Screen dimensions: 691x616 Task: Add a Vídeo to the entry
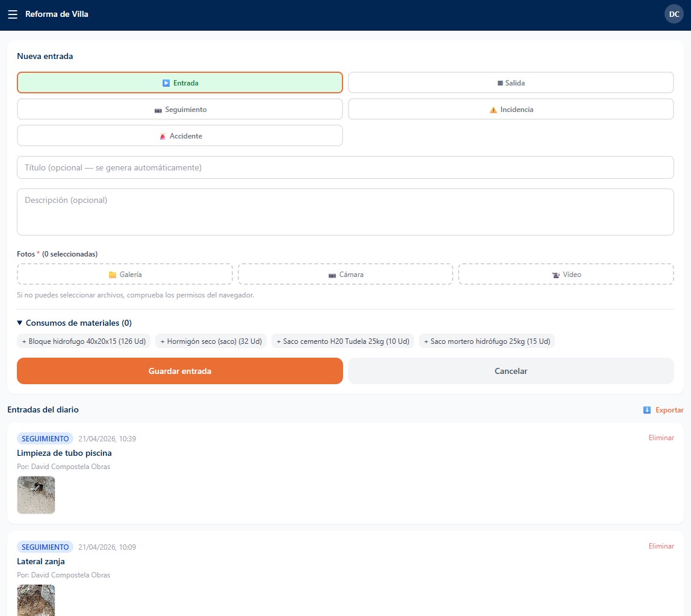click(566, 274)
